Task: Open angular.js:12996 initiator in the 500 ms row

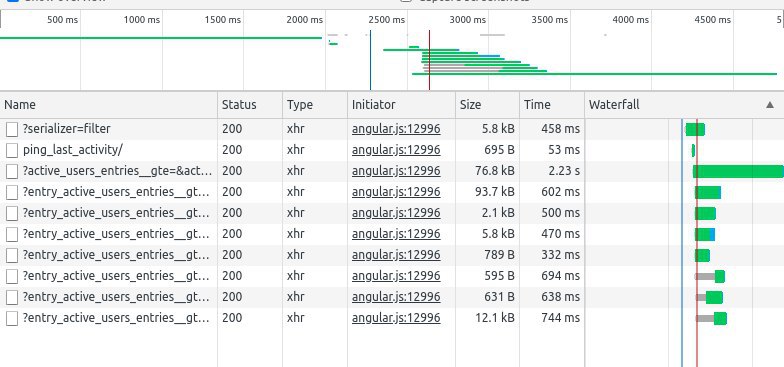Action: click(396, 213)
